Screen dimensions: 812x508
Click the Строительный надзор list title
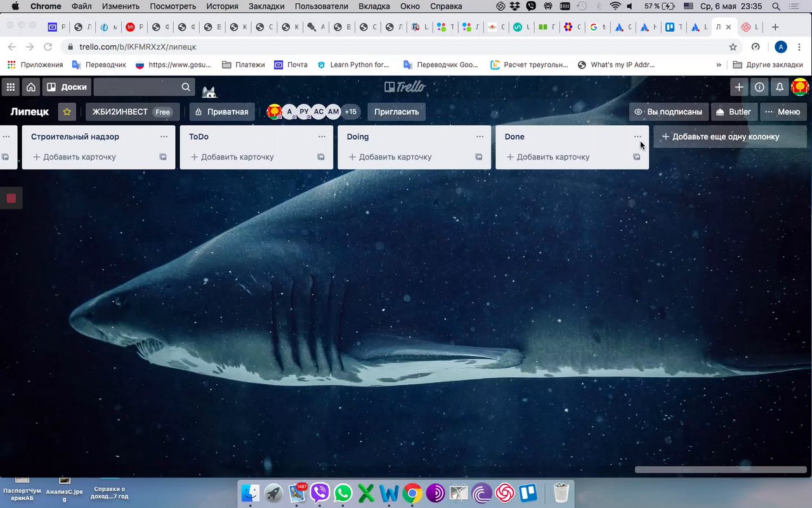coord(75,137)
